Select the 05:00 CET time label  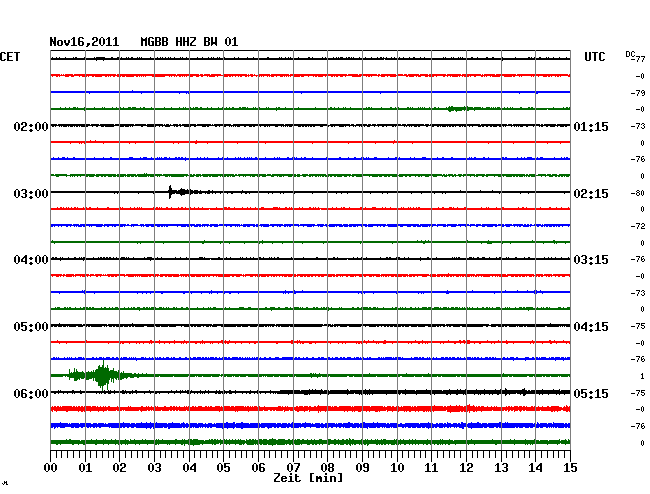(31, 327)
